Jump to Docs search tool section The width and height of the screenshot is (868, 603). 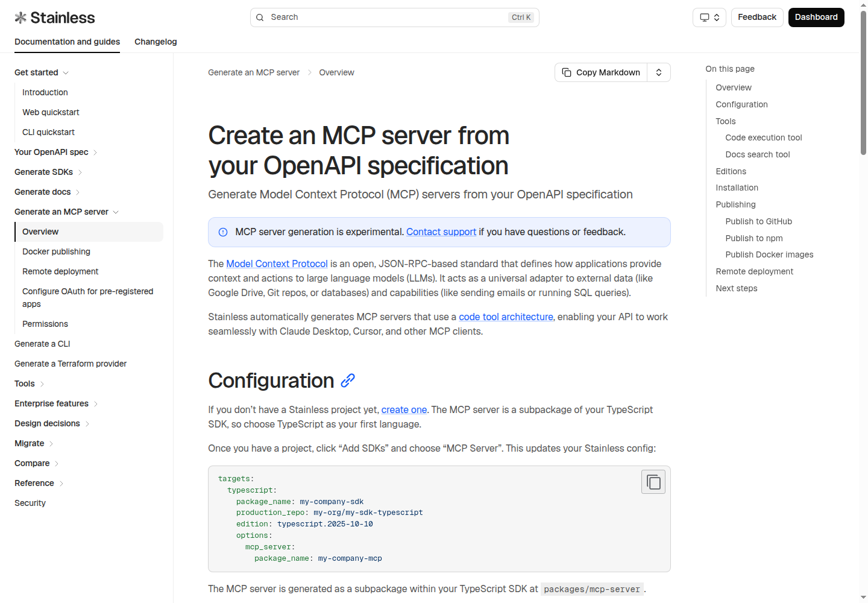click(x=758, y=154)
